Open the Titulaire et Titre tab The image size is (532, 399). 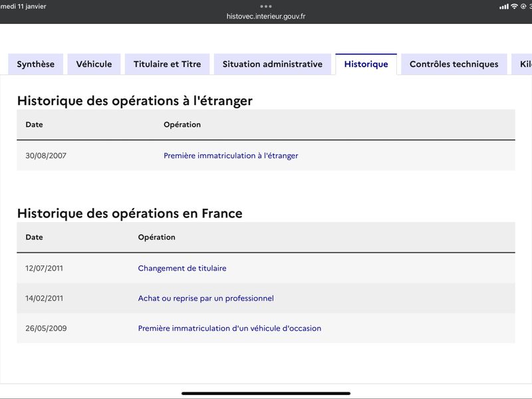coord(168,64)
